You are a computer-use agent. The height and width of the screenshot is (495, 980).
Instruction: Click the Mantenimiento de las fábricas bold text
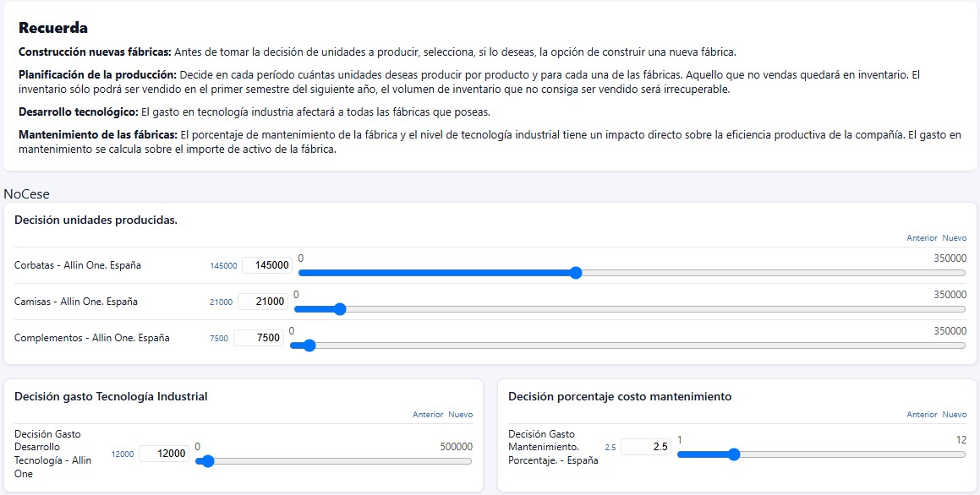[x=98, y=134]
